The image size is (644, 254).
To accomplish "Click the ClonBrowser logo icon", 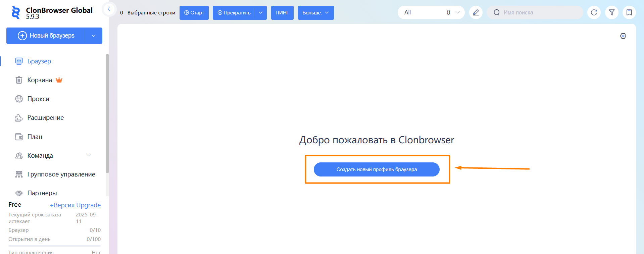I will (x=15, y=12).
